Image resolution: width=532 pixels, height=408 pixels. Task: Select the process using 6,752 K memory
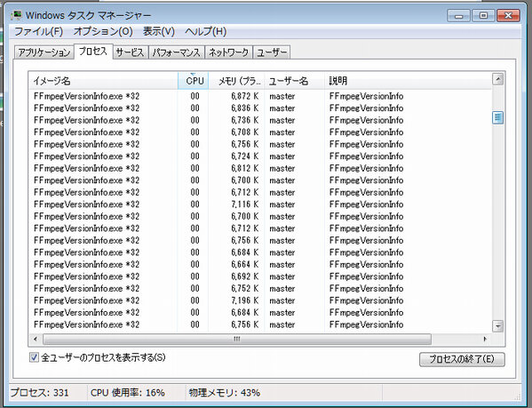point(260,289)
